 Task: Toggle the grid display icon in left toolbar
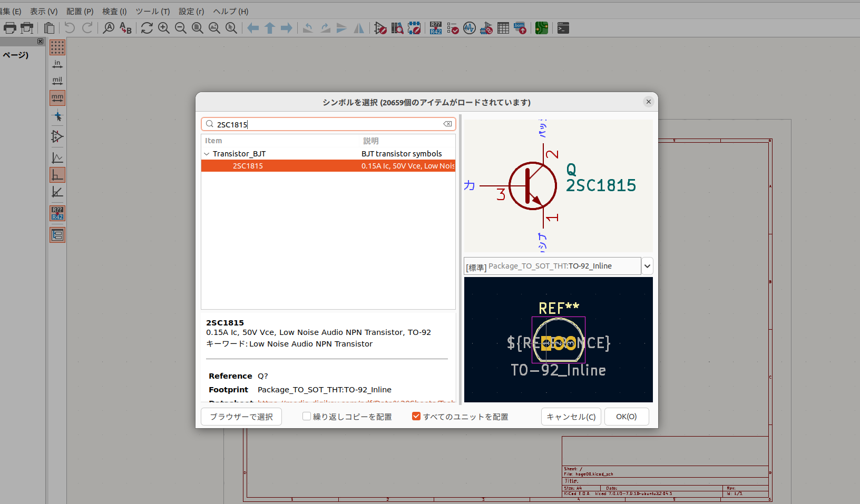click(x=57, y=47)
